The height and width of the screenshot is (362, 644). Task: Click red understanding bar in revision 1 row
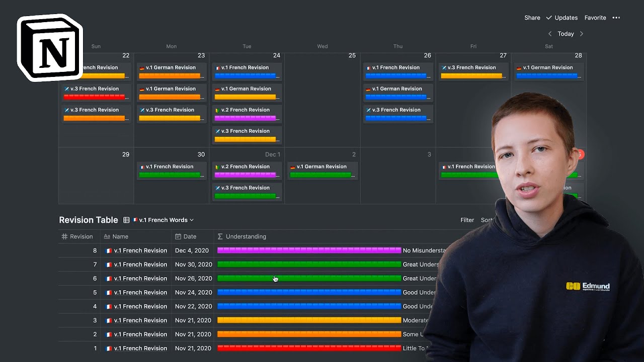[309, 348]
